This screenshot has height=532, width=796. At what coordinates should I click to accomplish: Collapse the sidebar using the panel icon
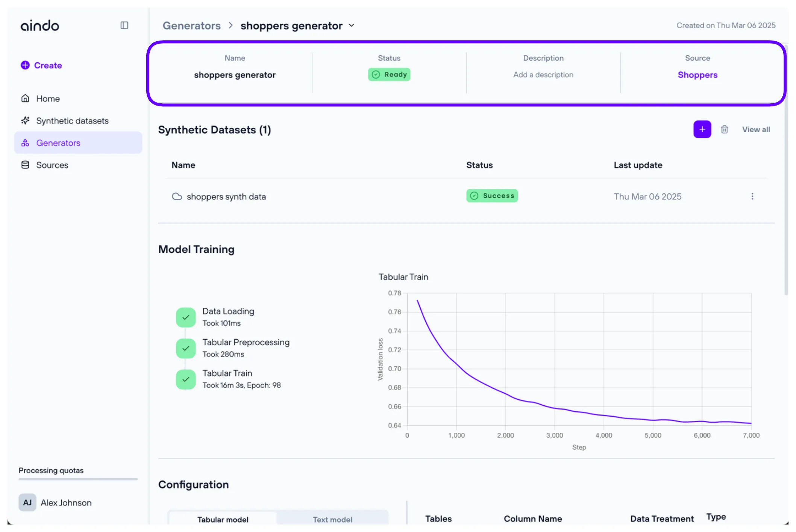click(x=124, y=25)
